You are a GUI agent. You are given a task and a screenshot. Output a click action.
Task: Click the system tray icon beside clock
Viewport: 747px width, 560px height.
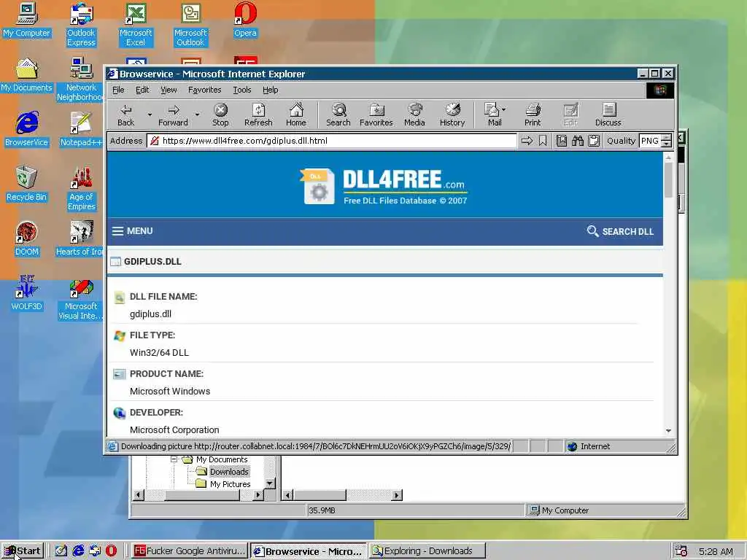(681, 551)
